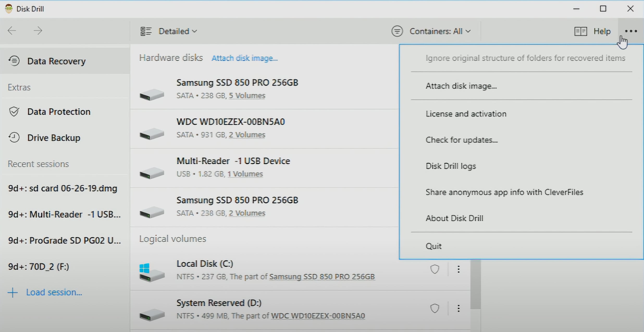Select Multi-Reader -1 USB Device disk
The width and height of the screenshot is (644, 332).
(264, 168)
